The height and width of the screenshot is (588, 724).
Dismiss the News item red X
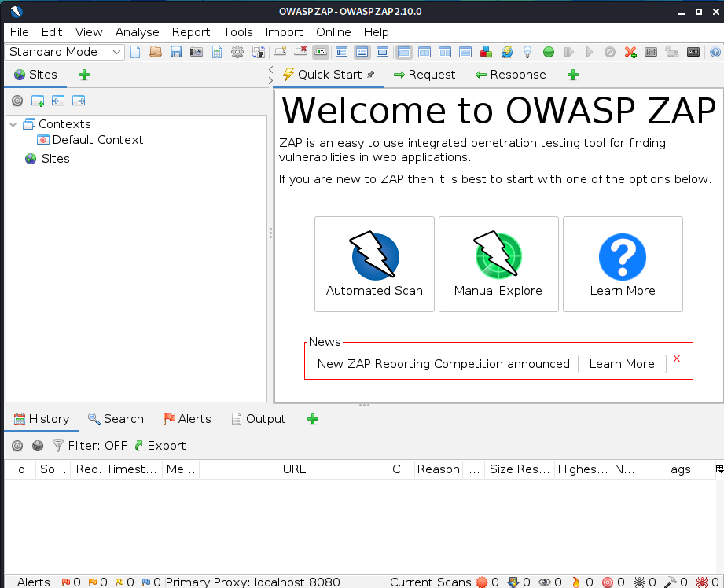(677, 358)
